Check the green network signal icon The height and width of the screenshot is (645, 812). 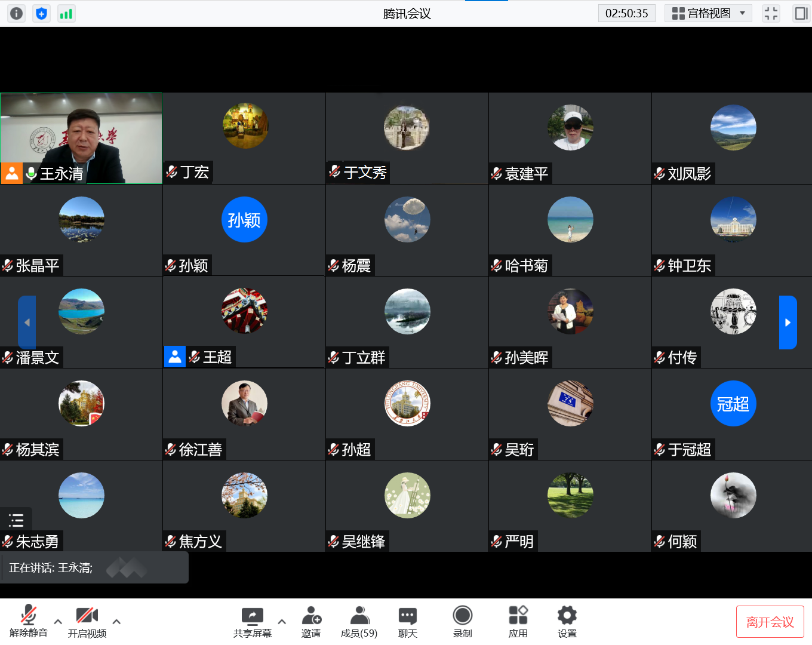[66, 13]
